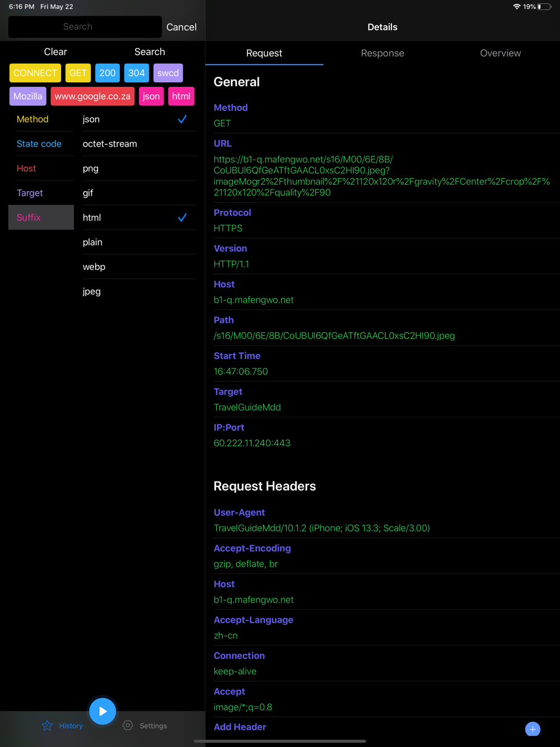Select the Request tab
Image resolution: width=560 pixels, height=747 pixels.
click(x=264, y=53)
